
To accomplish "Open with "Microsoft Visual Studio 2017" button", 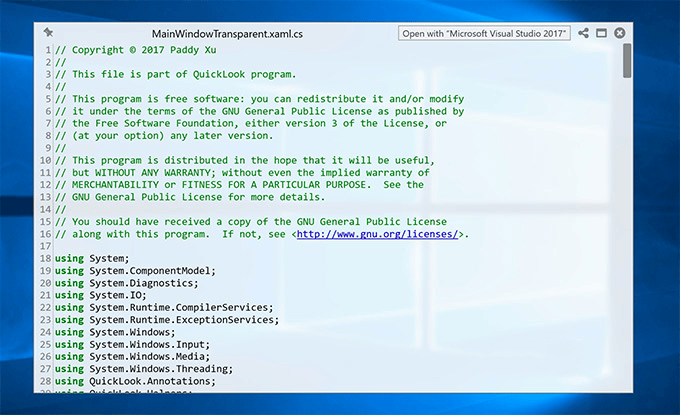I will 484,34.
